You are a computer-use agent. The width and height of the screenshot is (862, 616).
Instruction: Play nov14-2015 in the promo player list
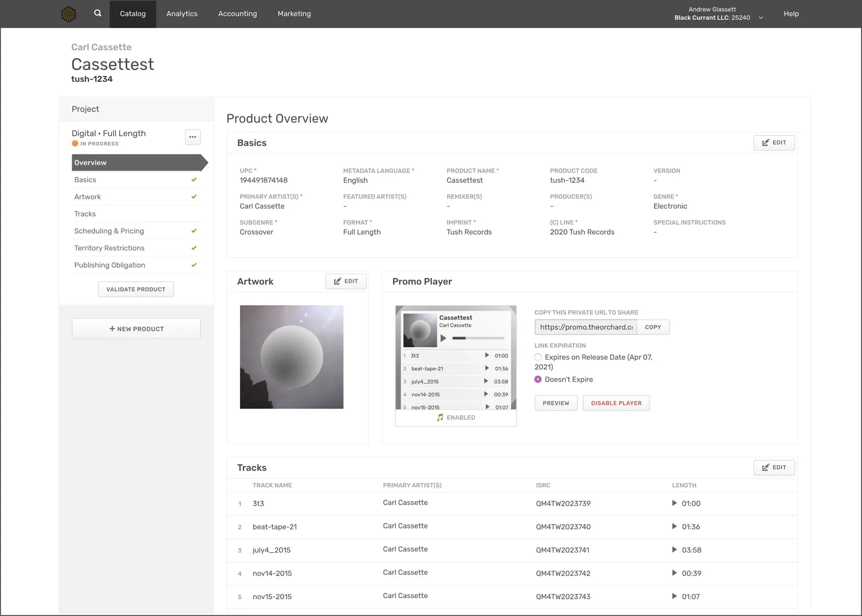coord(486,394)
